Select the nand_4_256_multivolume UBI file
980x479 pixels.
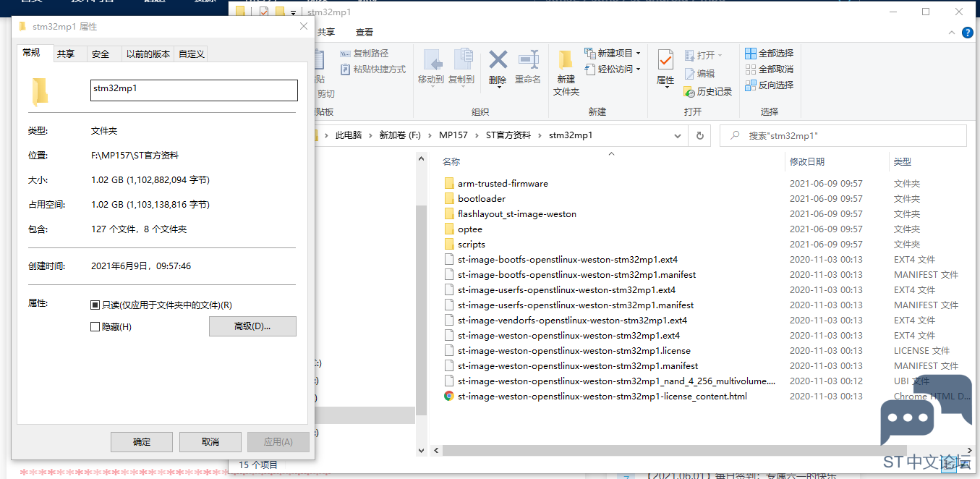pos(616,381)
